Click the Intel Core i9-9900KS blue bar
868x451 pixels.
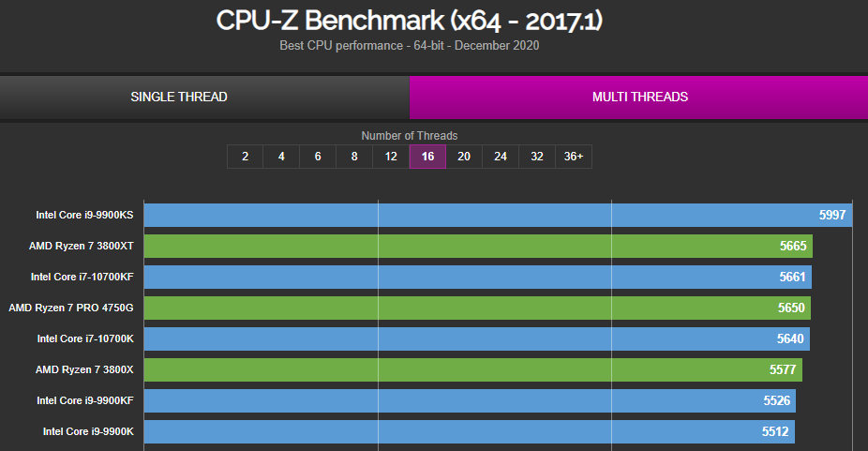point(499,215)
